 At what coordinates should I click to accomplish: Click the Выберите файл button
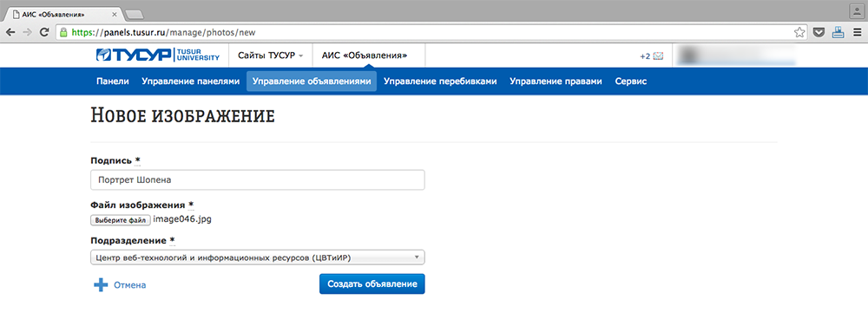pos(120,220)
